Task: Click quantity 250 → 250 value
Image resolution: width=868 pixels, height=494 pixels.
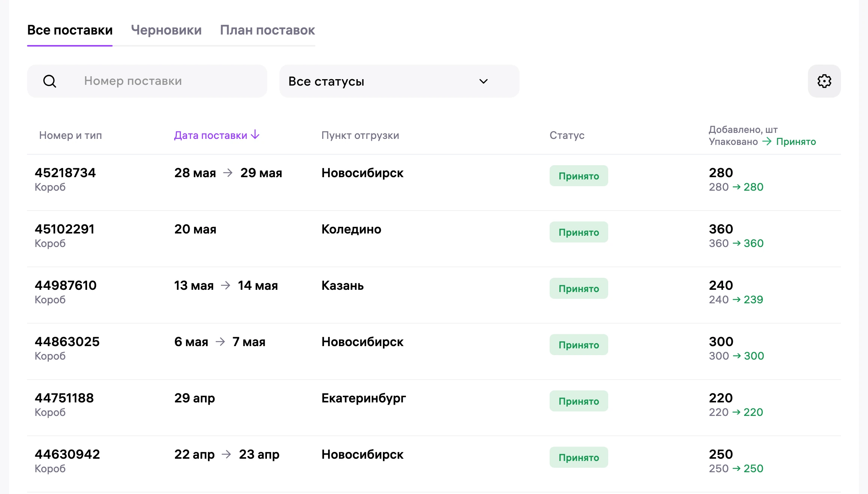Action: (736, 468)
